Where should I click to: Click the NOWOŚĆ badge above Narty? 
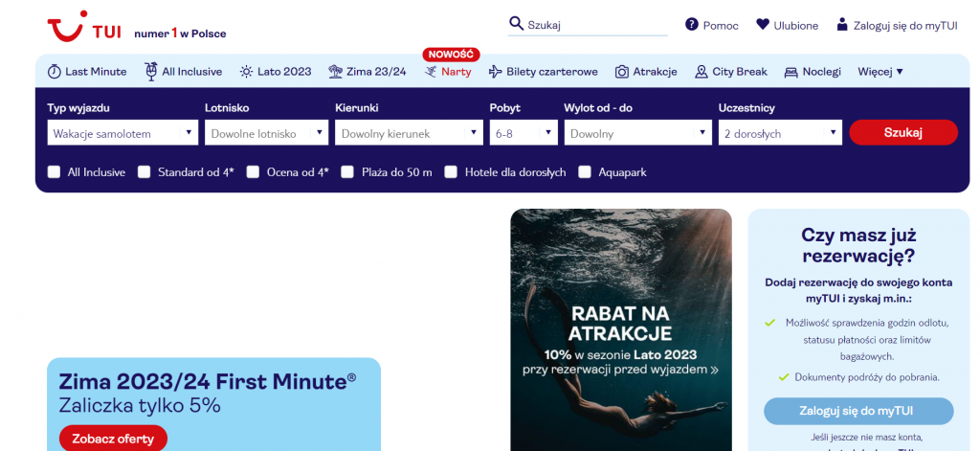(451, 55)
